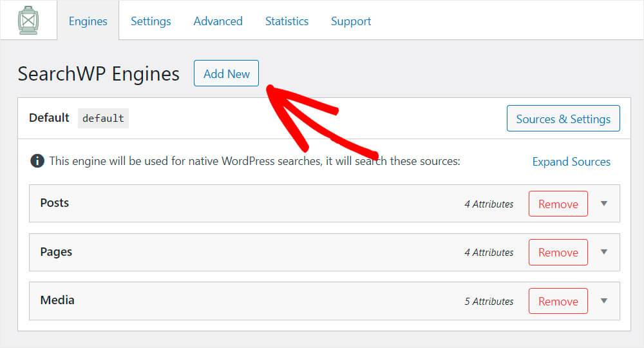Select the Pages source row label
The height and width of the screenshot is (348, 644).
[56, 252]
